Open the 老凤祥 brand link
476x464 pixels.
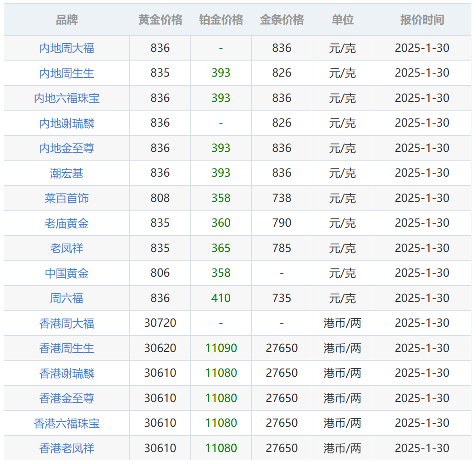[x=67, y=248]
